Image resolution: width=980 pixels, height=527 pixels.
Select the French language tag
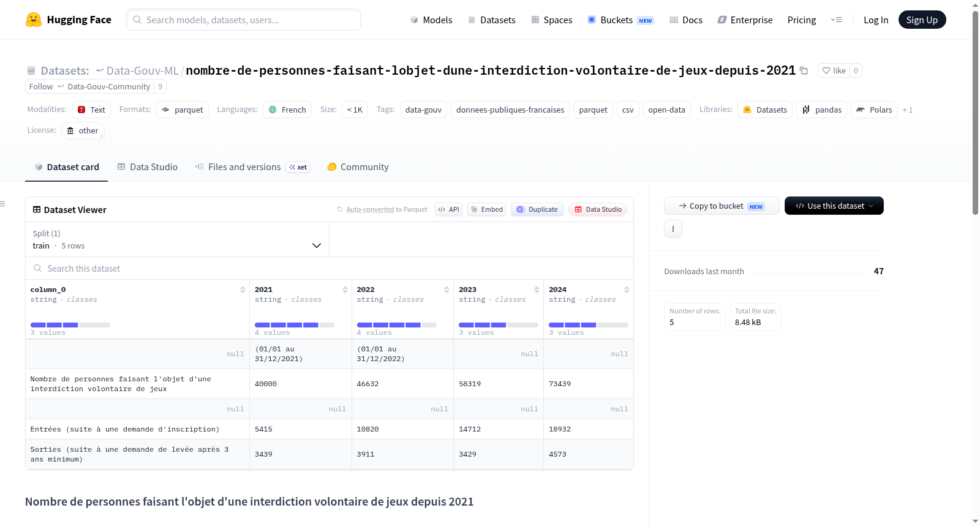tap(287, 110)
